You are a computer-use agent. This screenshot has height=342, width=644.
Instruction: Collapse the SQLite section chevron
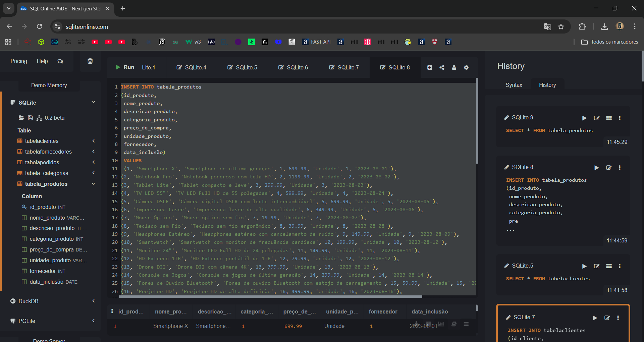tap(93, 102)
